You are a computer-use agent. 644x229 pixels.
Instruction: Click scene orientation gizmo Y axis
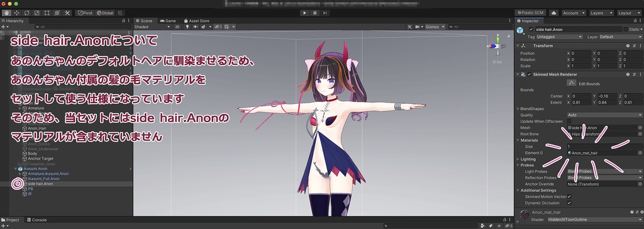click(x=497, y=40)
